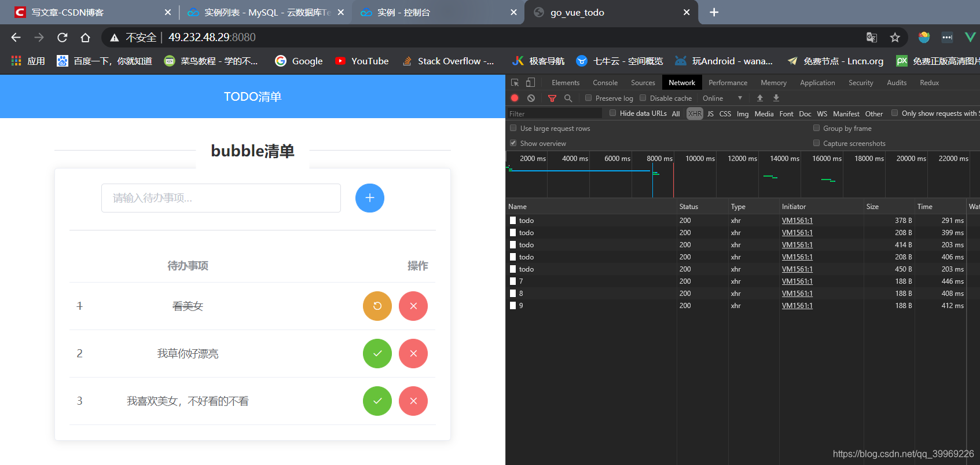Image resolution: width=980 pixels, height=465 pixels.
Task: Click the DevTools inspect element icon
Action: [515, 83]
